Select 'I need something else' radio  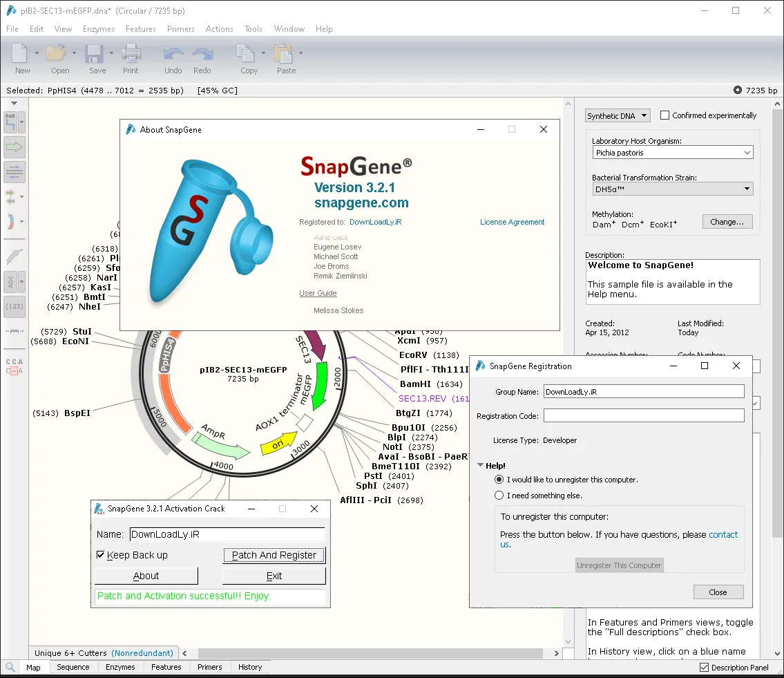click(x=499, y=496)
